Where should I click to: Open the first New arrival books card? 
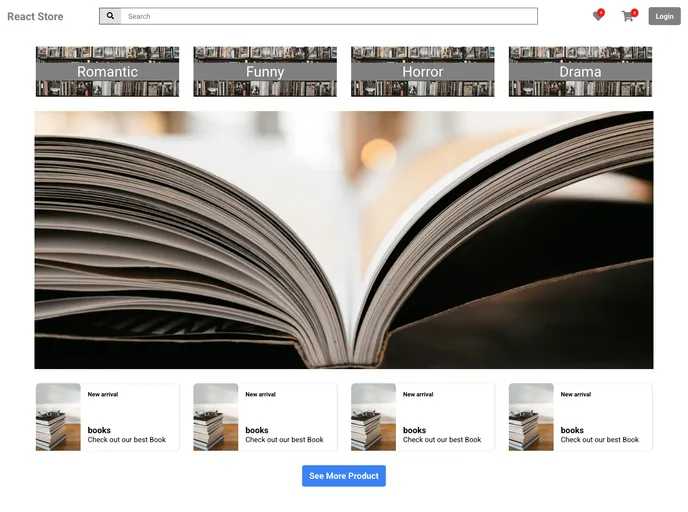[128, 417]
